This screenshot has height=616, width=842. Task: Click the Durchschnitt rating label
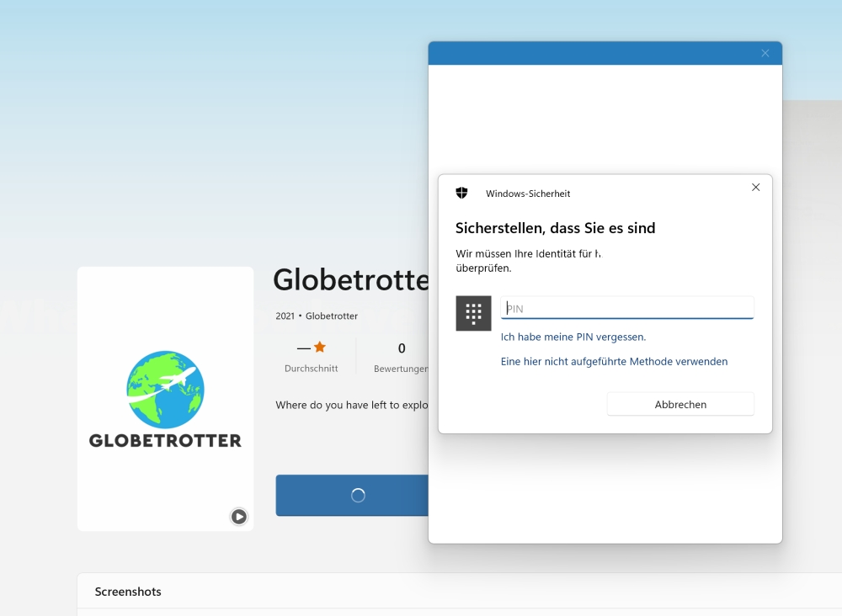click(x=311, y=369)
